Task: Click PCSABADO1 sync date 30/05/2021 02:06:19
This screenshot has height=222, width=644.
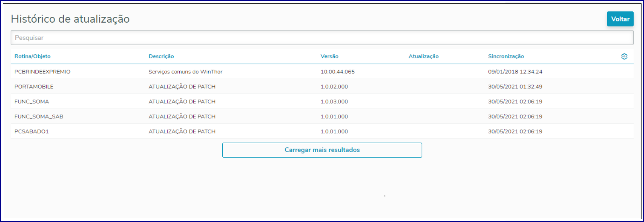Action: [515, 131]
